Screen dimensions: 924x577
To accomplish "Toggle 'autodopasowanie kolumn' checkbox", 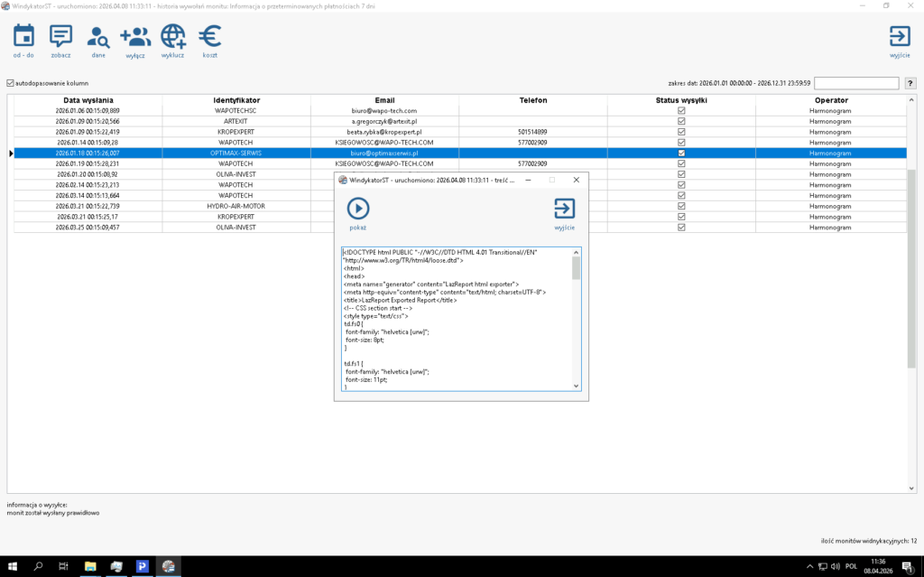I will [x=11, y=83].
